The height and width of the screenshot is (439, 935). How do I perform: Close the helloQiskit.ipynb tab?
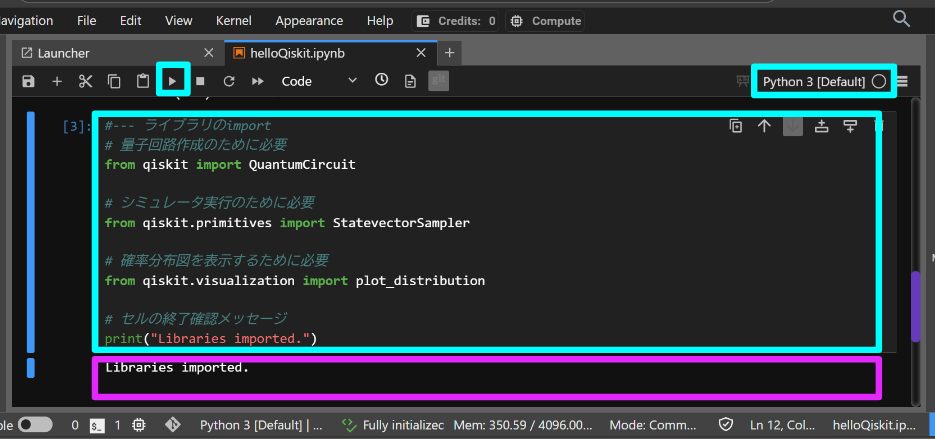coord(421,53)
